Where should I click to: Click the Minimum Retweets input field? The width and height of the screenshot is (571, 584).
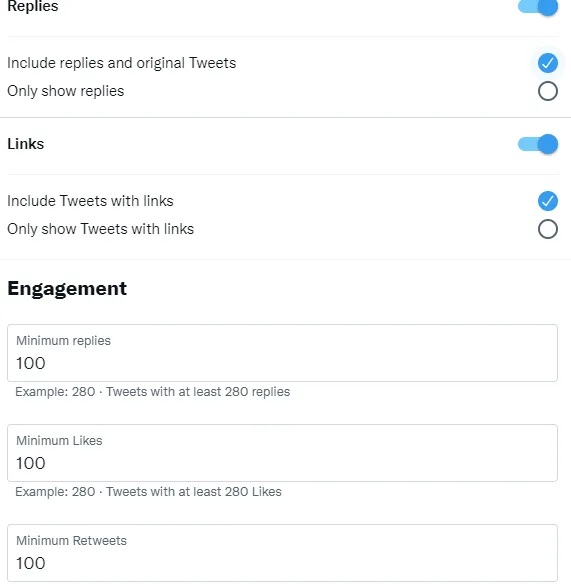pos(282,553)
